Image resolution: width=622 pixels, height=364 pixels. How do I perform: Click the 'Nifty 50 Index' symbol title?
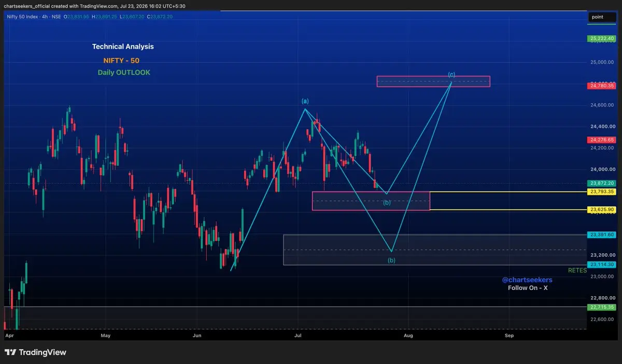coord(22,17)
